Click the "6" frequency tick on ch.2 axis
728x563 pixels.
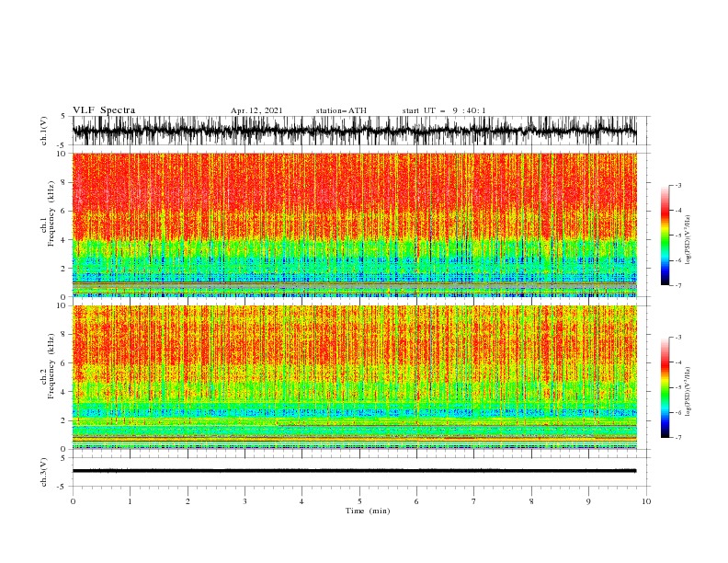click(64, 363)
